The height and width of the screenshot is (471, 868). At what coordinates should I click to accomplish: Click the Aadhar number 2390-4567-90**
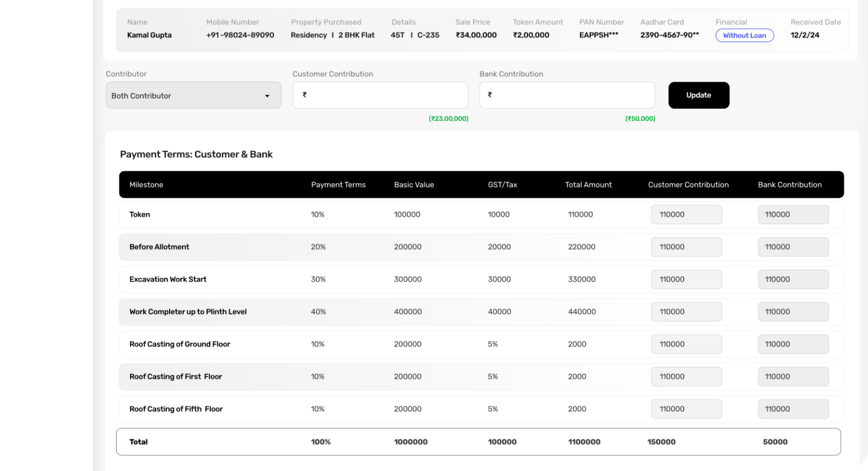(x=670, y=35)
